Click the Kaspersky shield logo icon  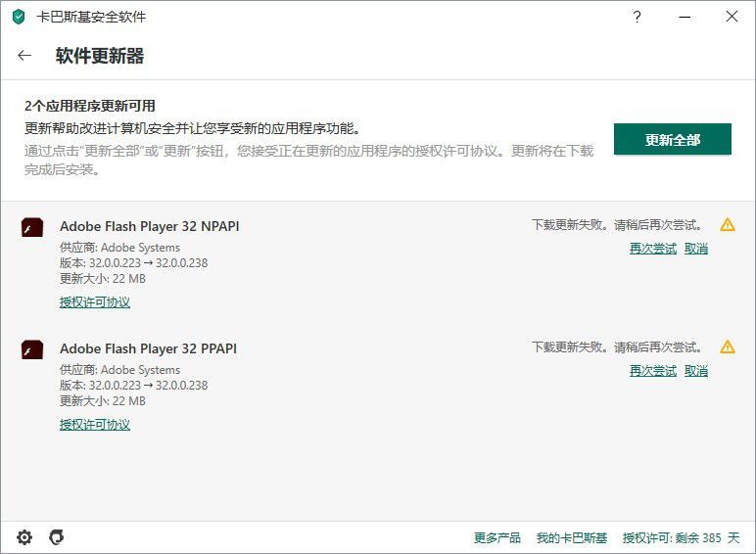pyautogui.click(x=19, y=17)
